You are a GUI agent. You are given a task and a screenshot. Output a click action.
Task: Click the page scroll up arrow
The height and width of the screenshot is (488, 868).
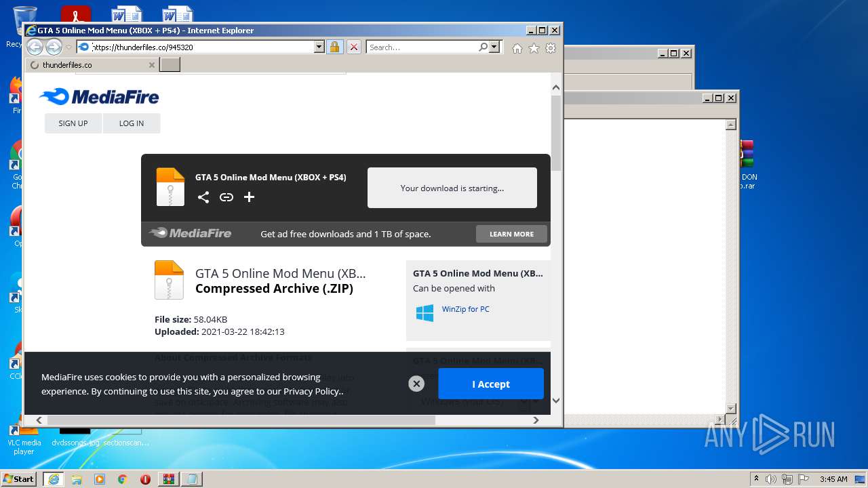(556, 87)
